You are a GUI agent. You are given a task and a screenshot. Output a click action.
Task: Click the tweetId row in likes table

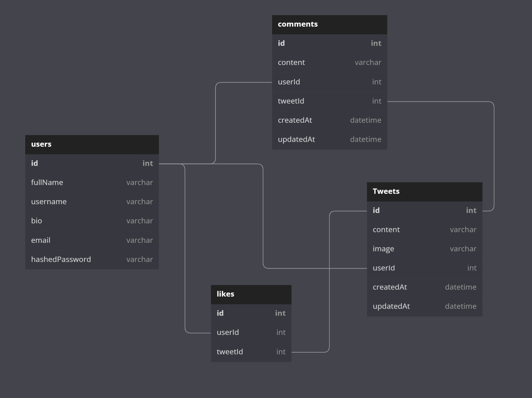pyautogui.click(x=251, y=352)
